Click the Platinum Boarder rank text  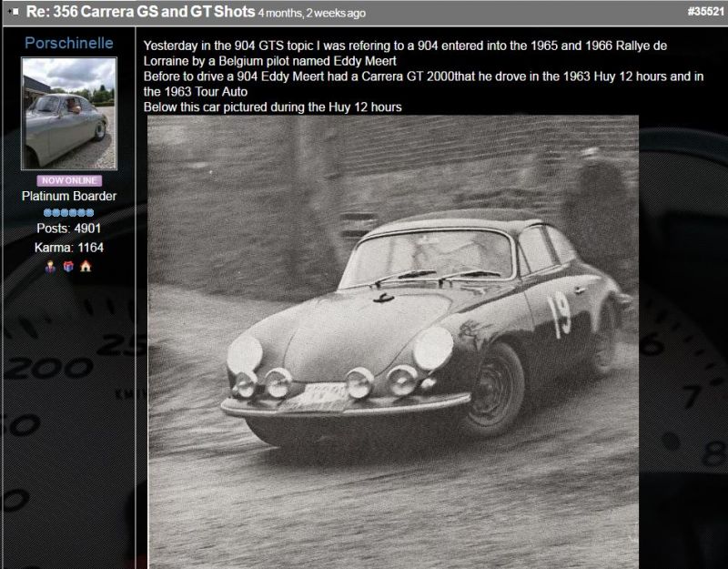click(69, 196)
